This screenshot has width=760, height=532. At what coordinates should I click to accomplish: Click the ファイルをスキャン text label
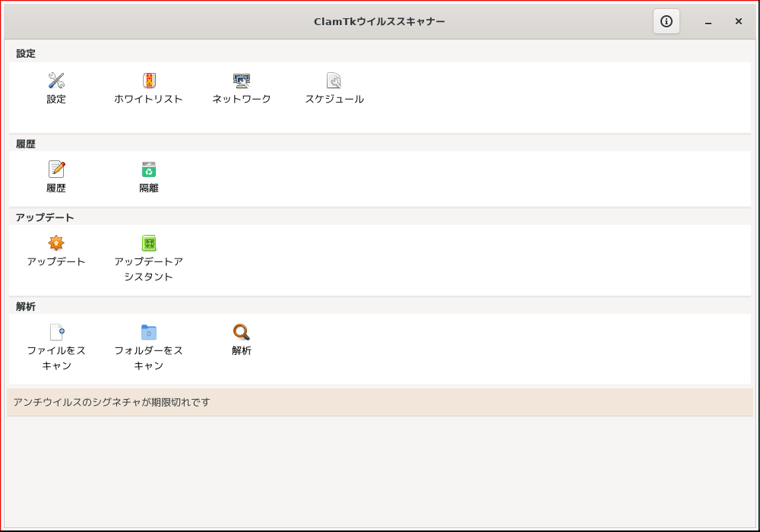56,357
